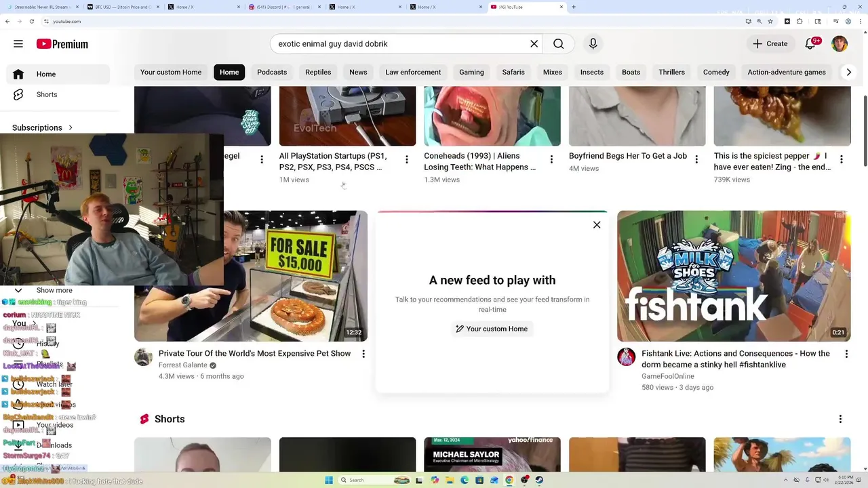Open File Explorer from the taskbar
Screen dimensions: 868x488
coord(450,480)
